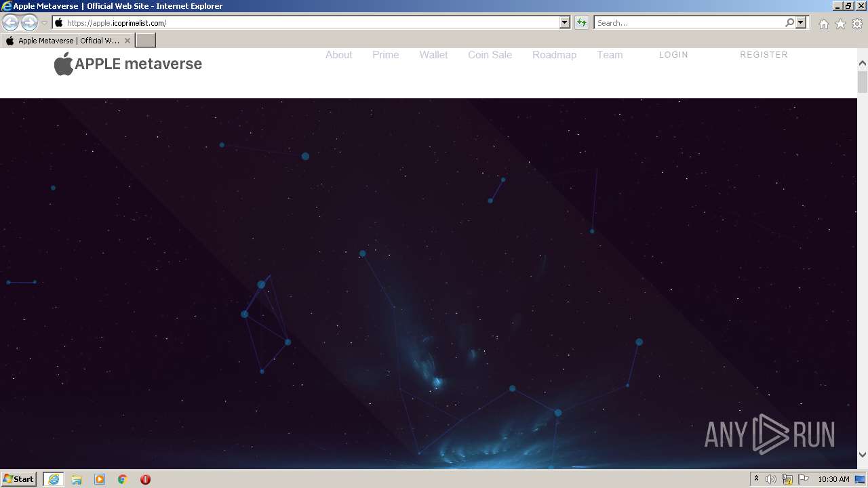The height and width of the screenshot is (488, 868).
Task: Open the recent pages dropdown arrow
Action: [44, 23]
